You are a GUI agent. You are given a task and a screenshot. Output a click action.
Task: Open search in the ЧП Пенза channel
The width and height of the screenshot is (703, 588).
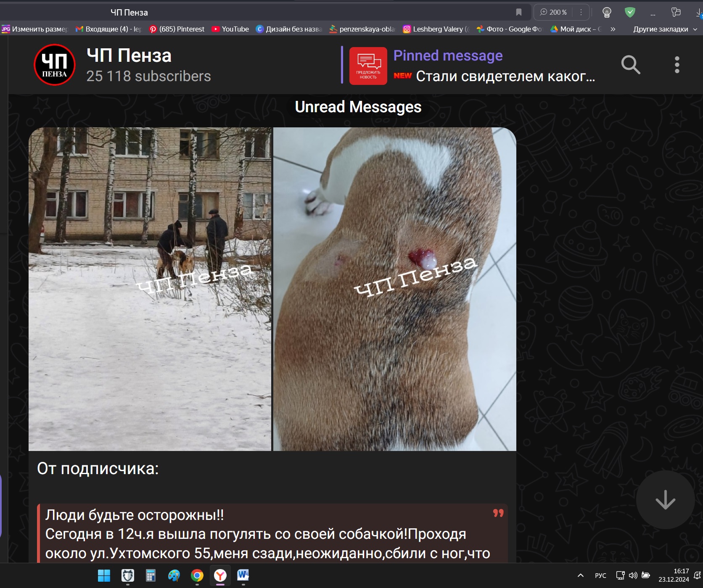630,65
